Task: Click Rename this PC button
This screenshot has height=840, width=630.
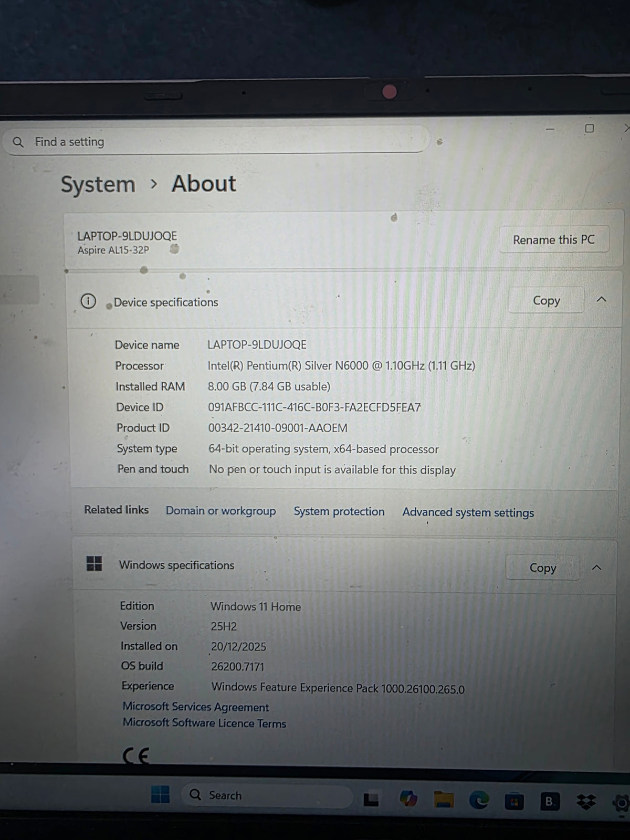Action: click(554, 240)
